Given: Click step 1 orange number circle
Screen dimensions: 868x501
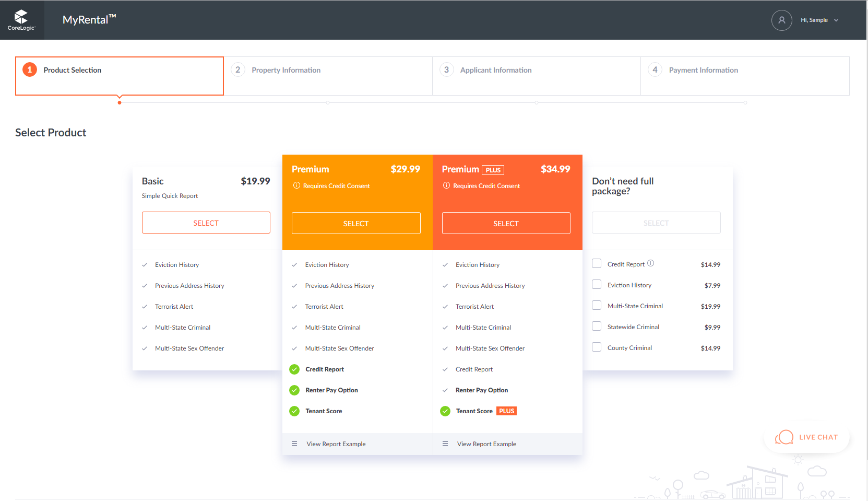Looking at the screenshot, I should click(30, 69).
